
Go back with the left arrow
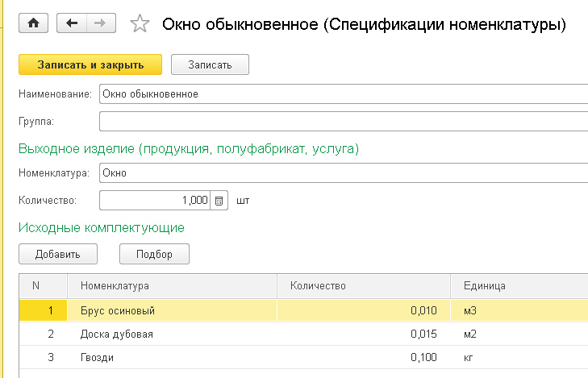(72, 23)
